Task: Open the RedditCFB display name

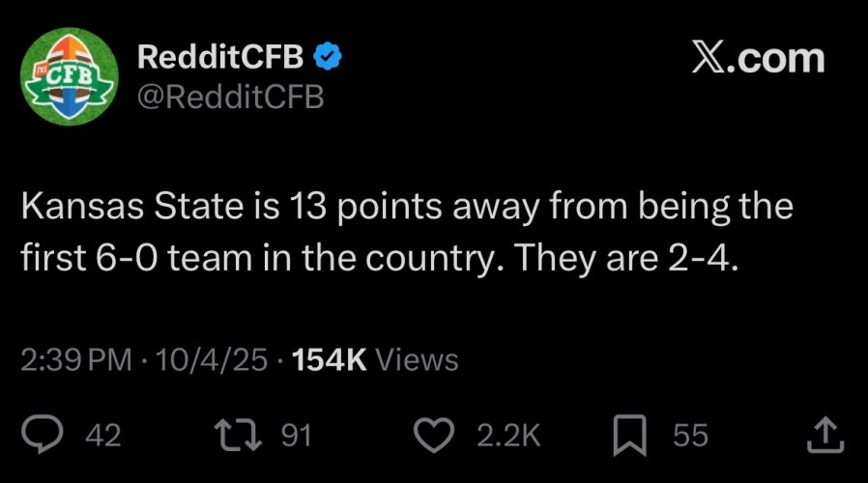Action: [221, 57]
